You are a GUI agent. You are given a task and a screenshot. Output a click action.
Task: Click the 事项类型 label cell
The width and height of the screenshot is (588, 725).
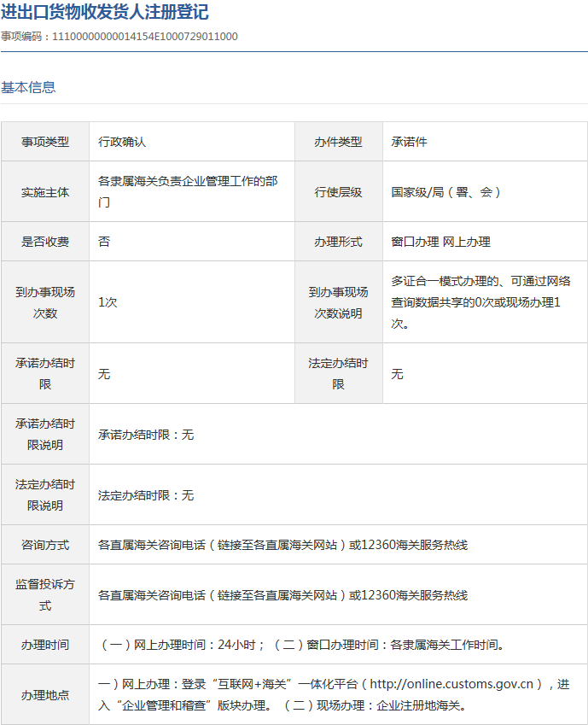45,142
